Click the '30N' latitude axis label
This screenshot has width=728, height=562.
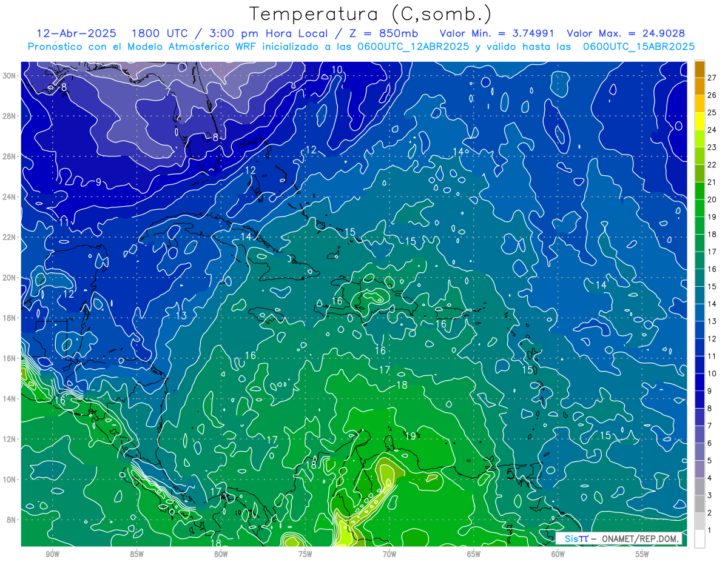tap(10, 76)
